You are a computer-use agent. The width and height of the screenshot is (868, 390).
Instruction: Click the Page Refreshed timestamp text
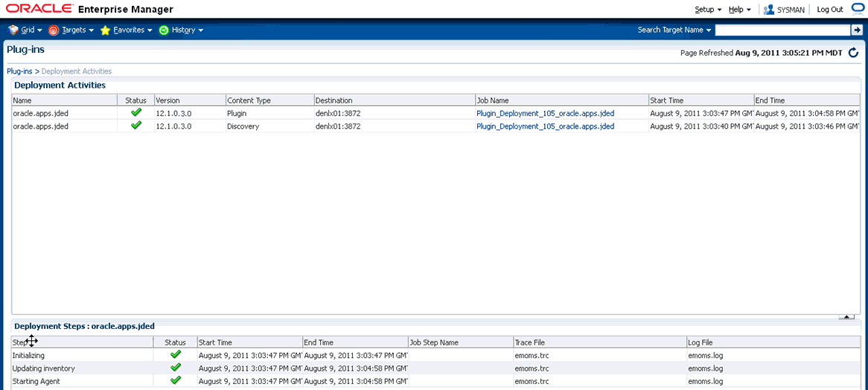[761, 53]
